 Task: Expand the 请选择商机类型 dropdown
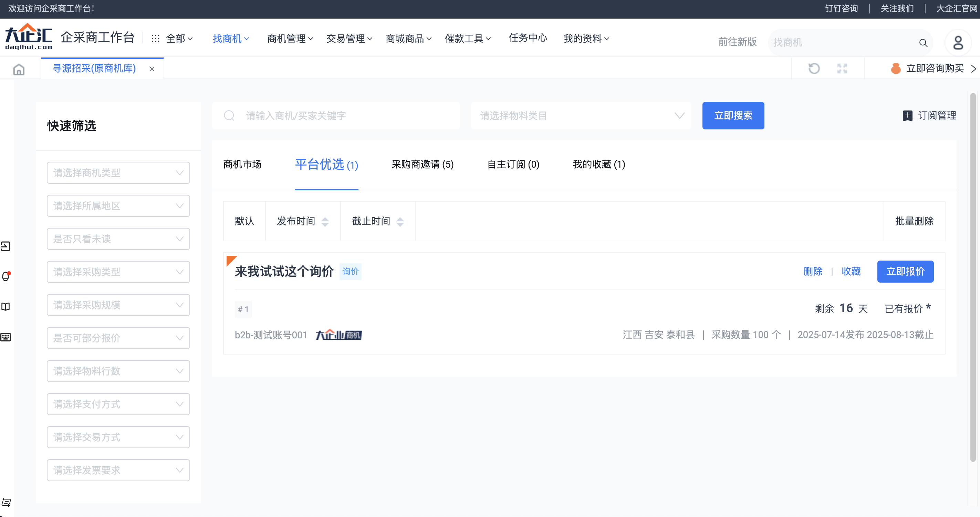click(118, 173)
